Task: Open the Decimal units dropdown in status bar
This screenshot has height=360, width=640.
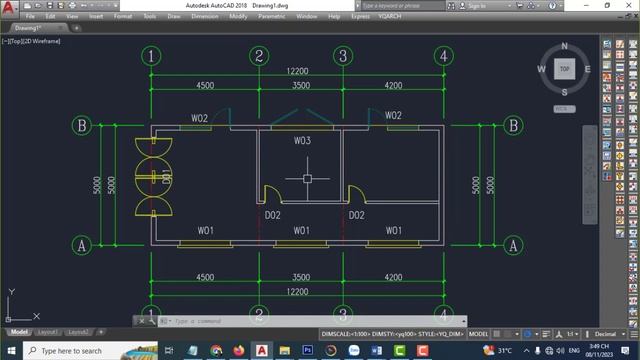Action: (609, 334)
